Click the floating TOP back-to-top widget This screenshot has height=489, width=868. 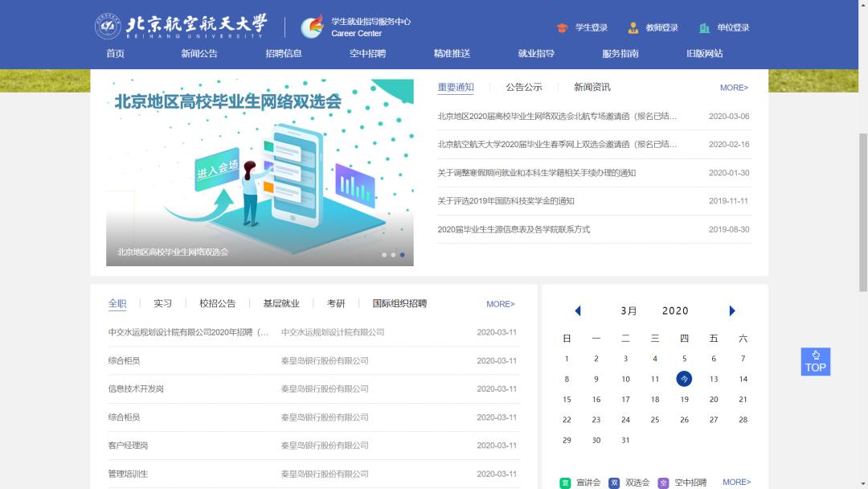(816, 362)
